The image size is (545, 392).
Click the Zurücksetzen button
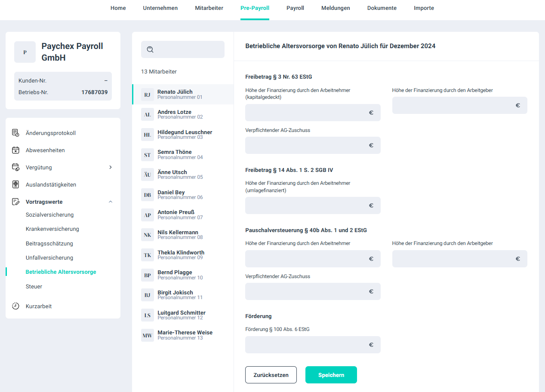[271, 375]
